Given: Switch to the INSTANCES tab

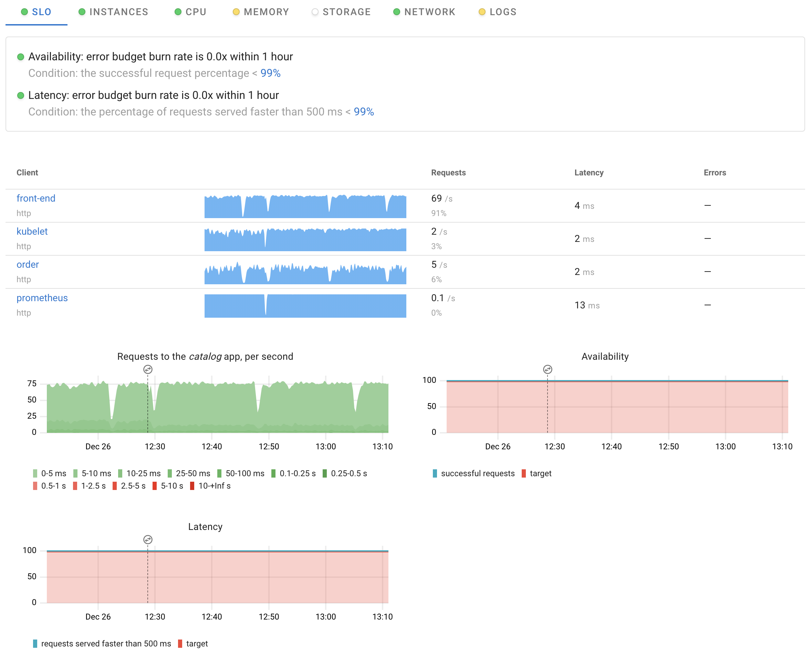Looking at the screenshot, I should 113,12.
